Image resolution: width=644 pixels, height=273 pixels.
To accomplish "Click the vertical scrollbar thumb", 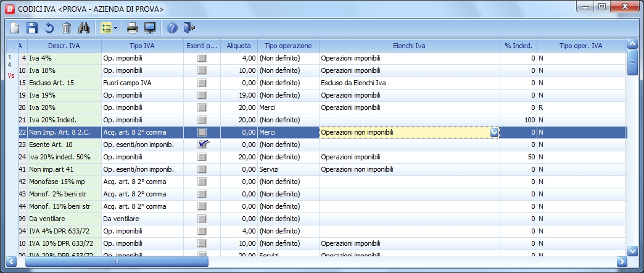I will tap(632, 62).
